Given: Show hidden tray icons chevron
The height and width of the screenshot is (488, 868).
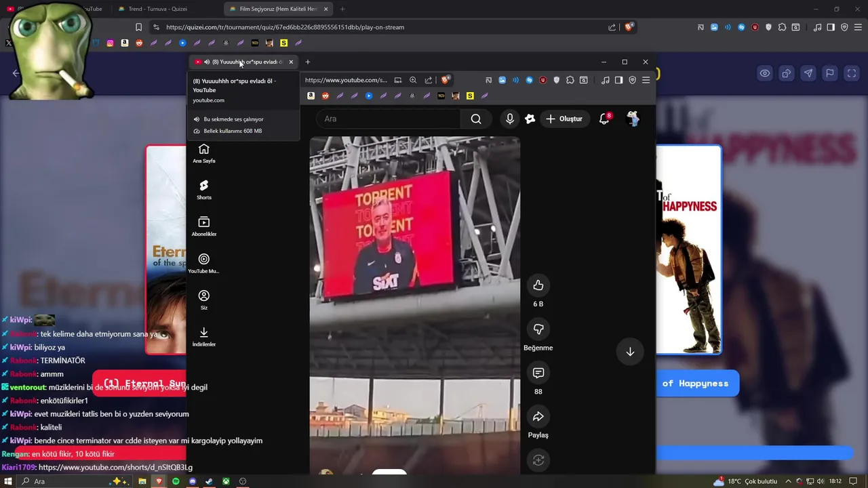Looking at the screenshot, I should coord(789,481).
